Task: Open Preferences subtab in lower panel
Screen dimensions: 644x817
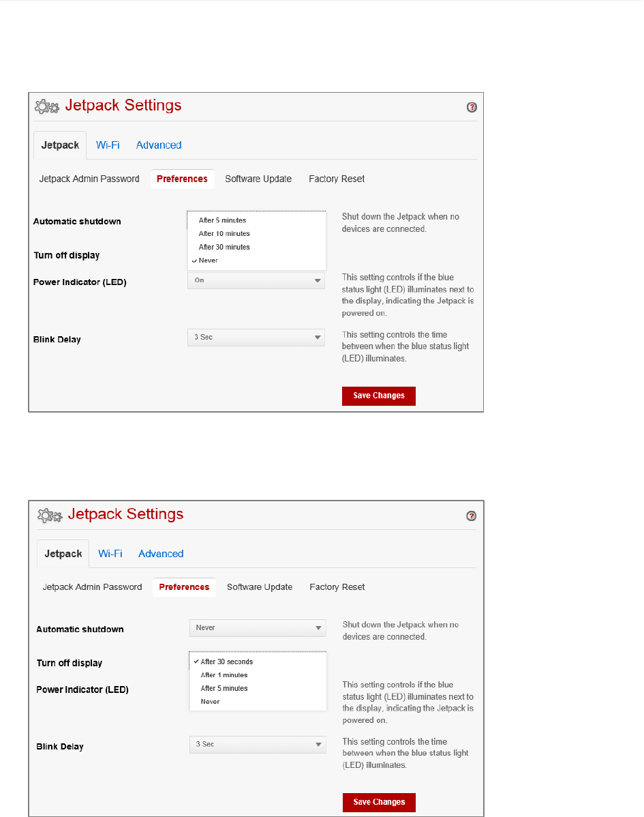Action: pyautogui.click(x=184, y=587)
